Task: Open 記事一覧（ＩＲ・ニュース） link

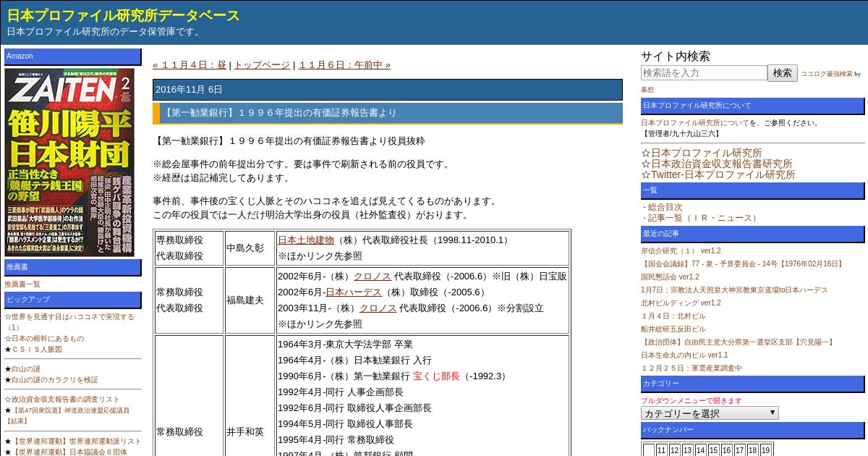Action: [x=704, y=218]
